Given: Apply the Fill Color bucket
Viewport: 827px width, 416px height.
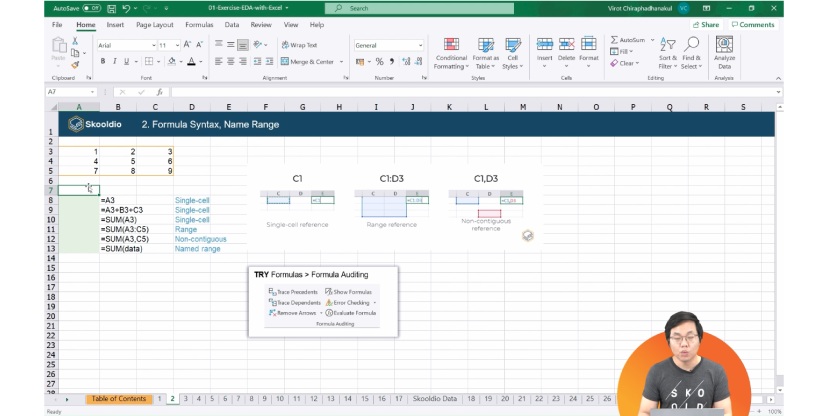Looking at the screenshot, I should 171,62.
